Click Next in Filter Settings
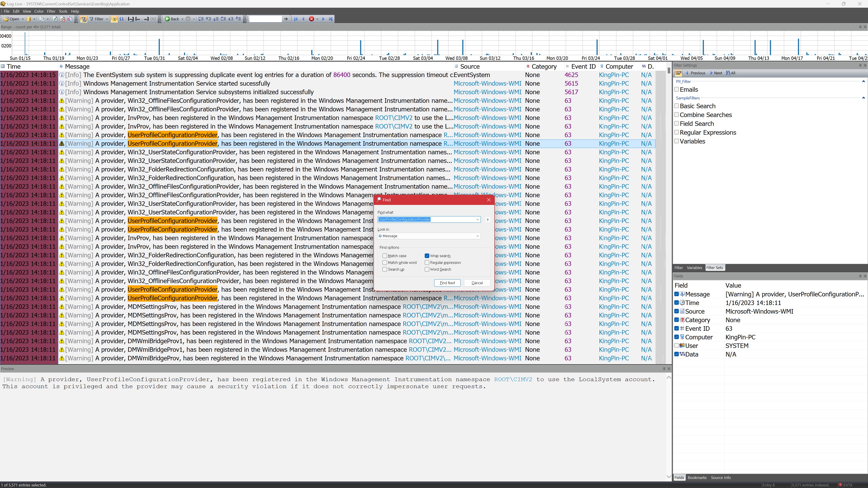Screen dimensions: 868x488 pyautogui.click(x=716, y=73)
